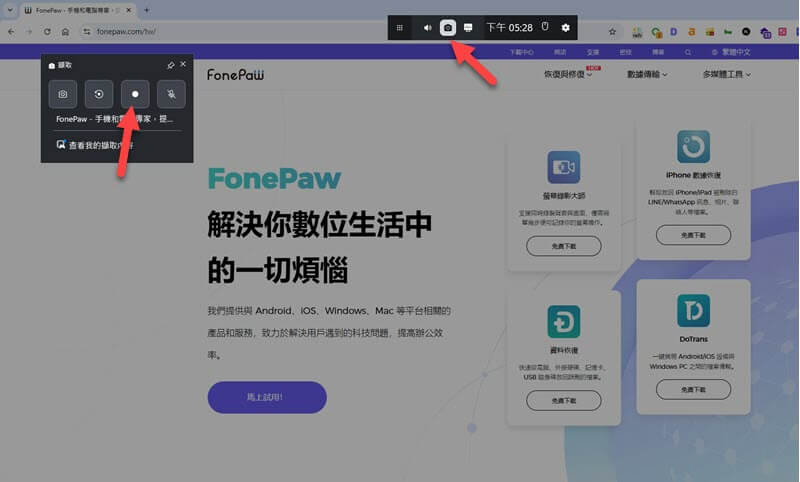Reload the fonepaw page

[x=47, y=32]
